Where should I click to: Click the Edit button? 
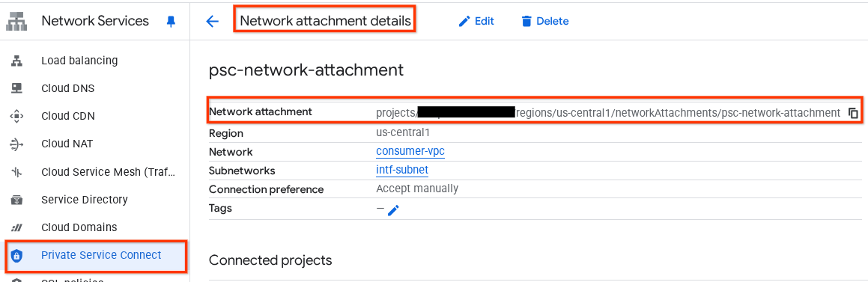click(x=476, y=22)
